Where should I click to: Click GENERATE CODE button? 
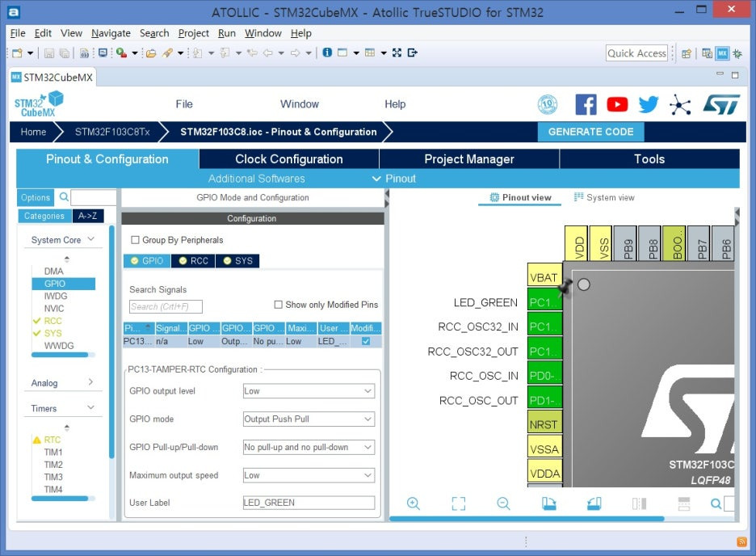(590, 132)
